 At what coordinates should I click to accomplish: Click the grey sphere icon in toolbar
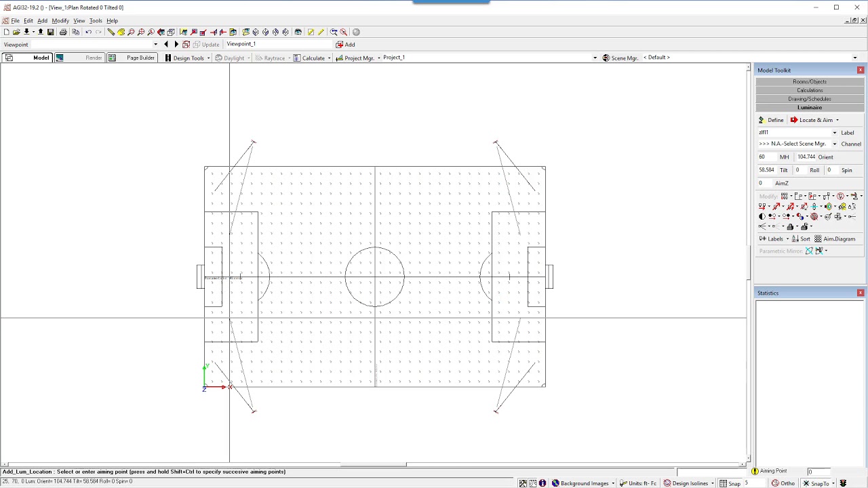click(356, 32)
